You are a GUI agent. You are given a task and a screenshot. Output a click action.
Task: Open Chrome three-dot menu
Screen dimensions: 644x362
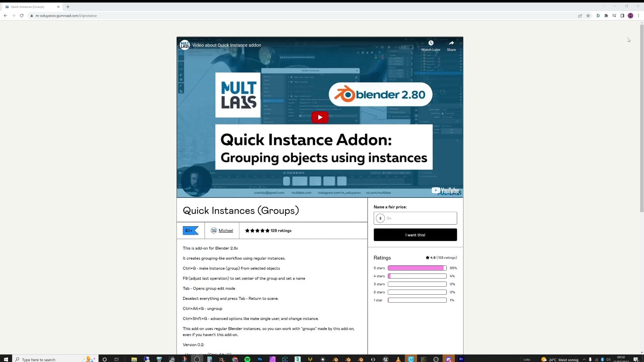638,16
